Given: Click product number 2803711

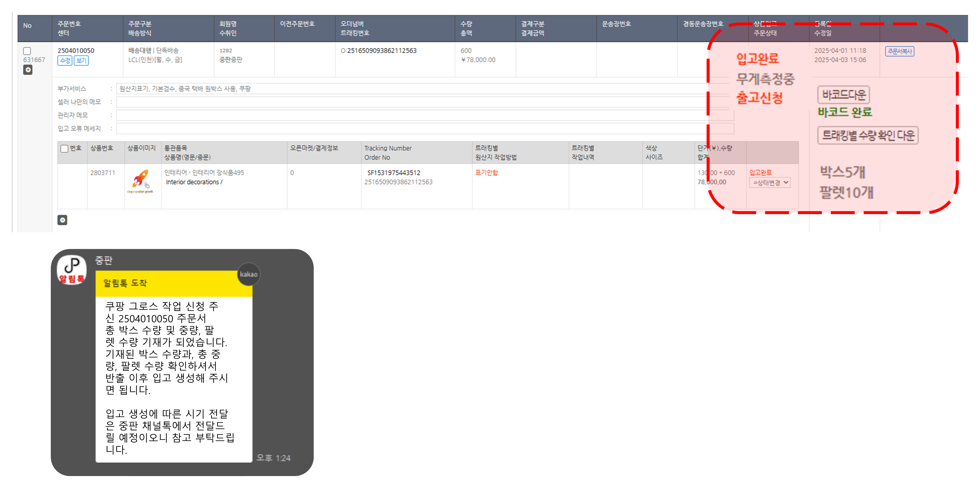Looking at the screenshot, I should coord(103,173).
